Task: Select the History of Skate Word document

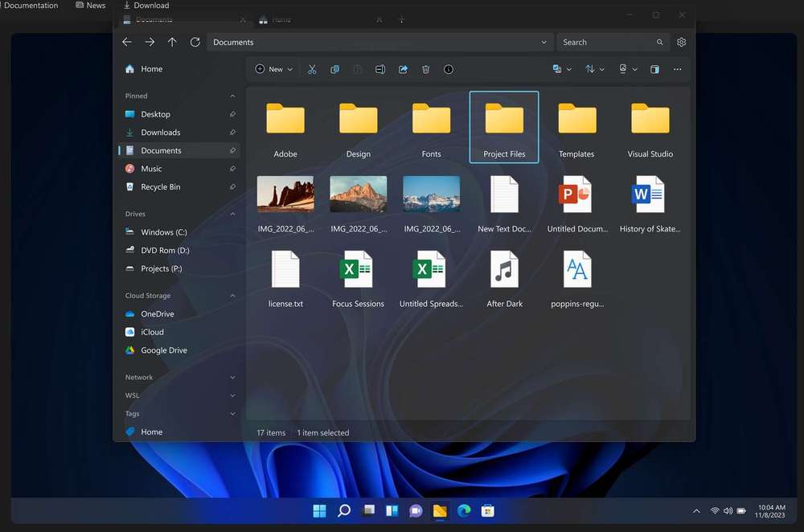Action: (x=650, y=203)
